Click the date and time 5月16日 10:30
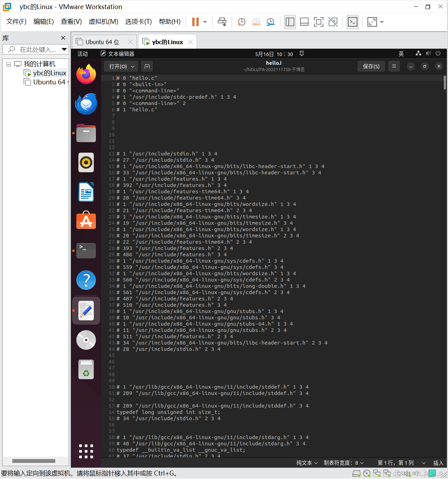Image resolution: width=448 pixels, height=479 pixels. tap(274, 54)
